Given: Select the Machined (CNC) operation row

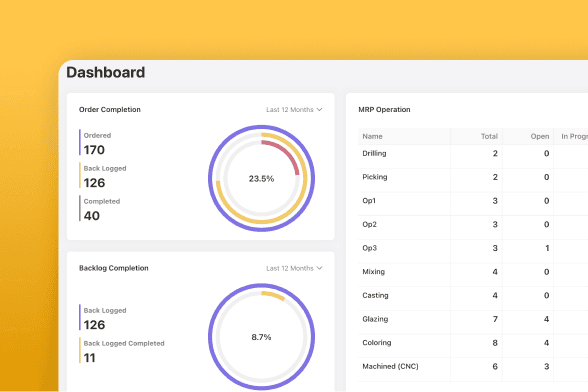Looking at the screenshot, I should (x=473, y=366).
